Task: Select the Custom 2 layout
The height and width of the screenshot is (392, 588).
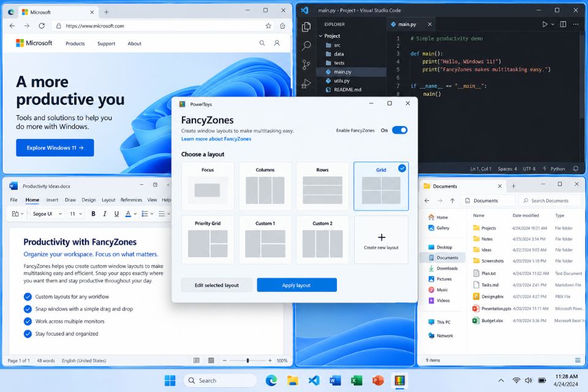Action: point(323,239)
